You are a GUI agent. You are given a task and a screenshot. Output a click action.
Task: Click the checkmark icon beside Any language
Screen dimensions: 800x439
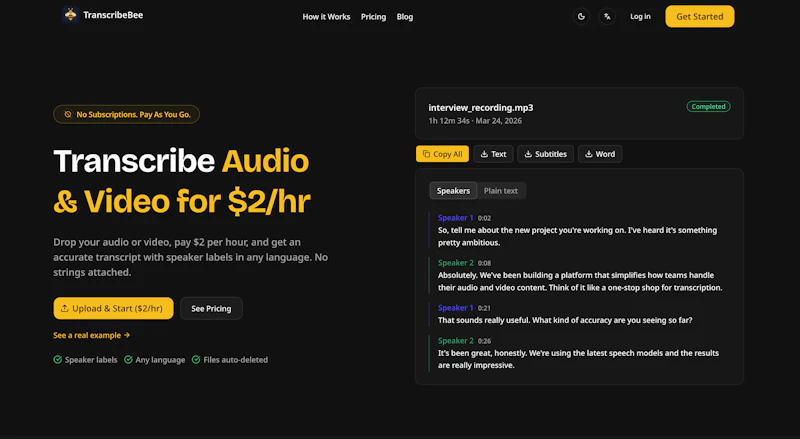click(x=128, y=360)
